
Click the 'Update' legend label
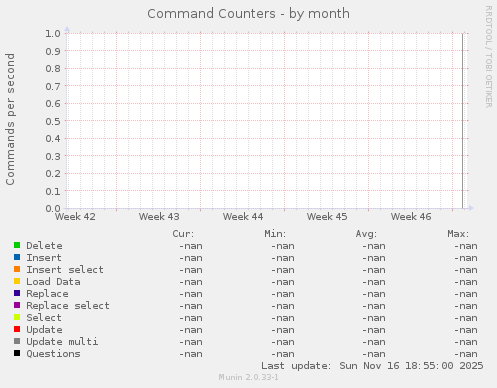(x=44, y=330)
